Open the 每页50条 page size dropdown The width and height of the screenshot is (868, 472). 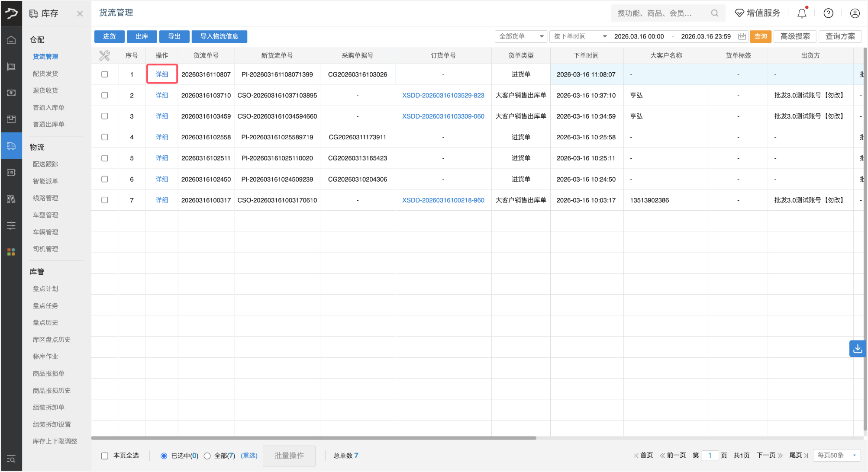836,455
